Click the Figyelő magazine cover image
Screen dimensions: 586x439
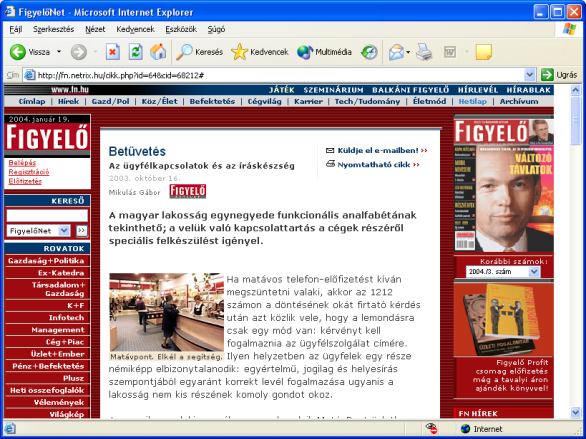pos(503,185)
